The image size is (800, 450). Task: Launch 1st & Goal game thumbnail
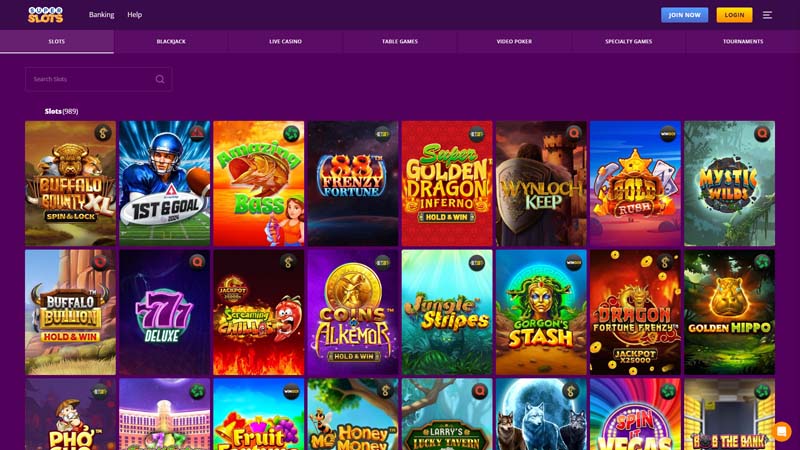coord(164,184)
